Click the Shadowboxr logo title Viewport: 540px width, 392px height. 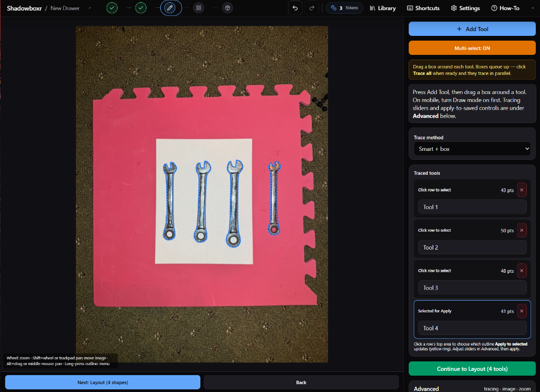(x=24, y=8)
